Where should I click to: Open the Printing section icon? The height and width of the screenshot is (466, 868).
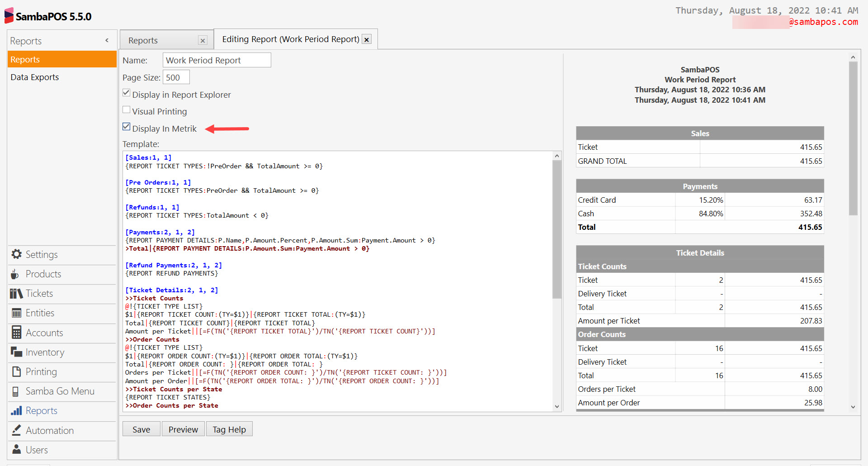(16, 371)
